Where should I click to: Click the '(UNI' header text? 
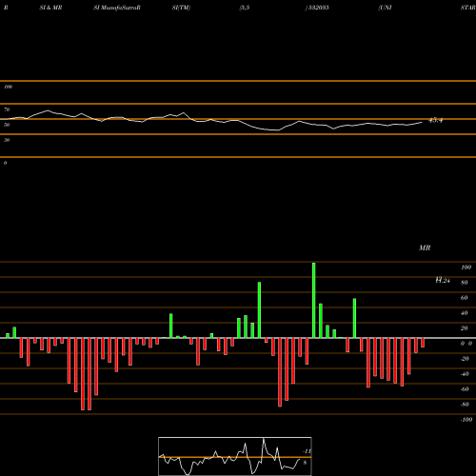click(385, 8)
